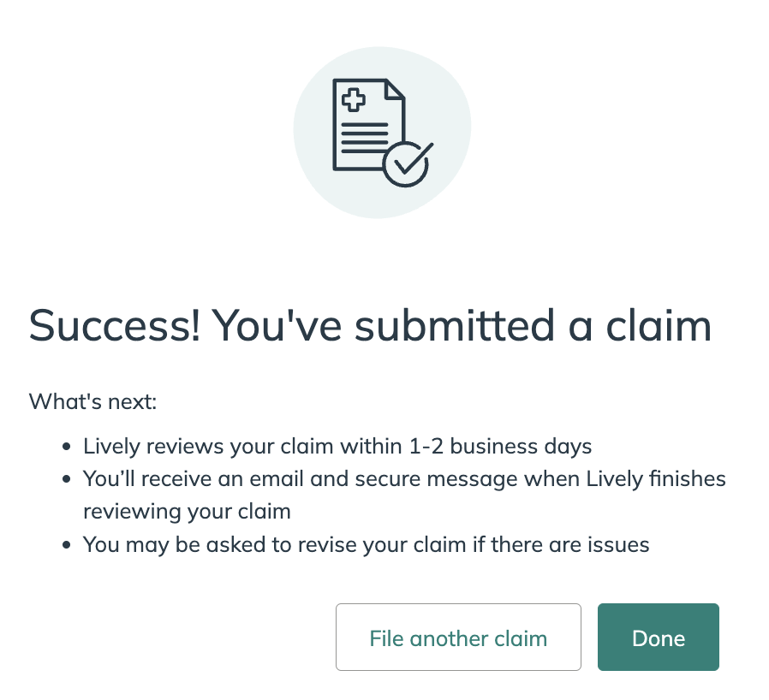Click the submitted claim document icon

pyautogui.click(x=383, y=133)
